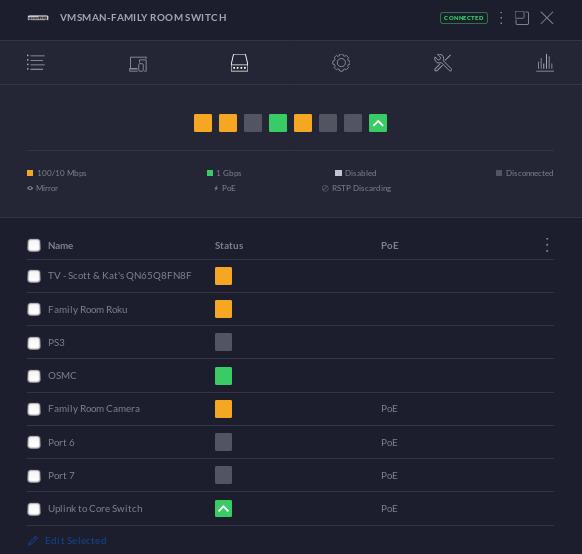Image resolution: width=582 pixels, height=554 pixels.
Task: Open device actions menu next to CONNECTED
Action: [501, 18]
